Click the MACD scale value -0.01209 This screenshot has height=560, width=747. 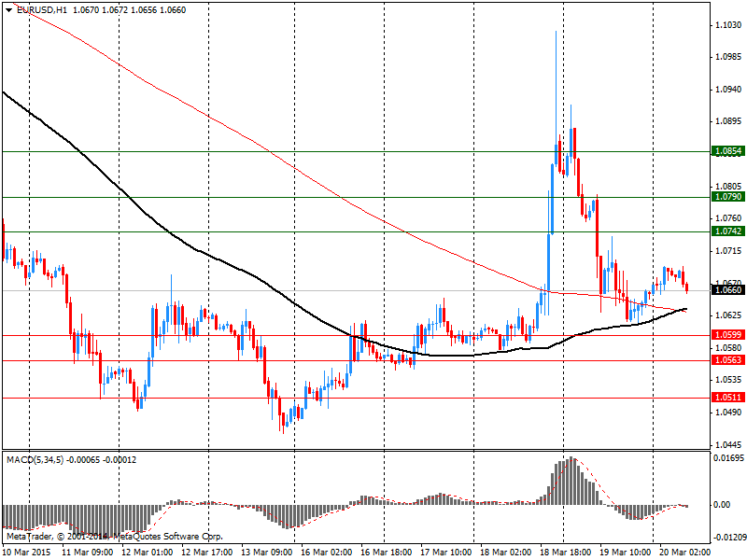click(729, 538)
